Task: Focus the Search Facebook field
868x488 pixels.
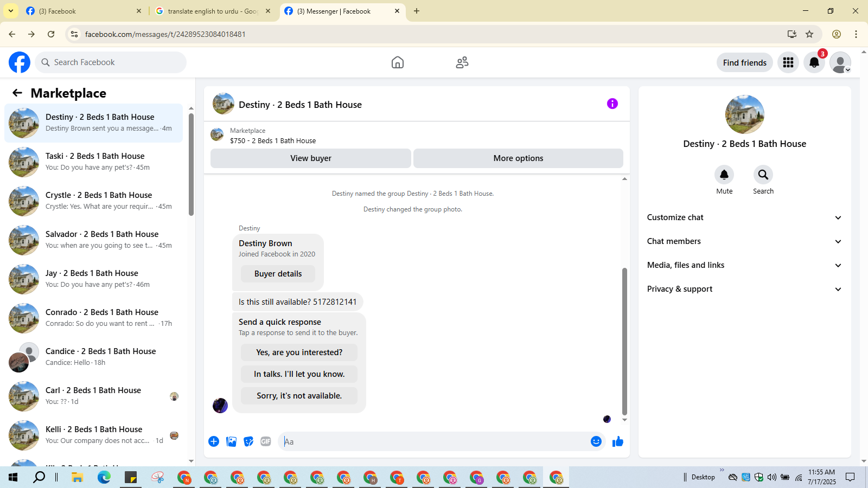Action: click(x=111, y=62)
